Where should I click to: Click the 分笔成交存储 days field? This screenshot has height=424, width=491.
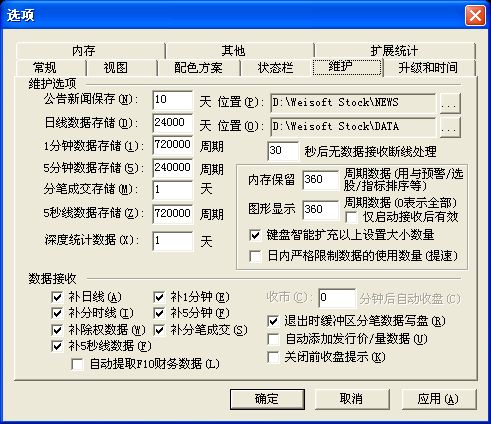[x=173, y=190]
